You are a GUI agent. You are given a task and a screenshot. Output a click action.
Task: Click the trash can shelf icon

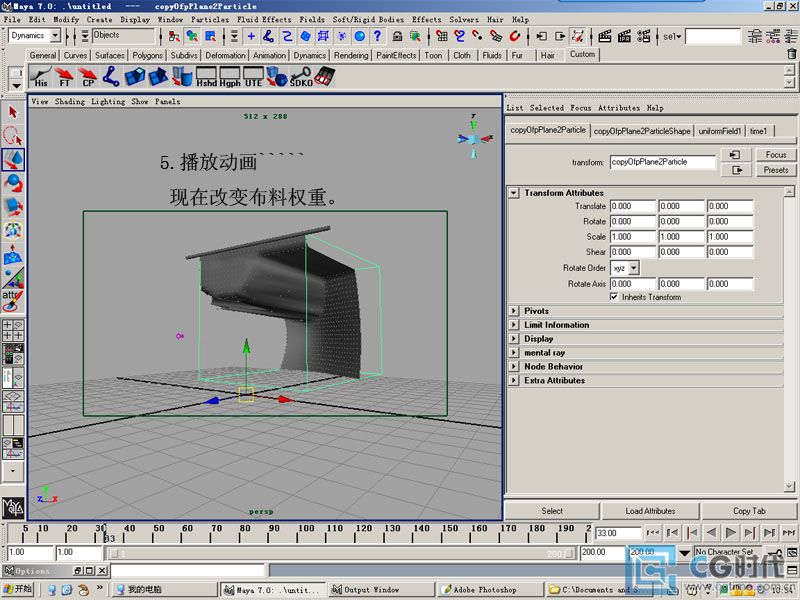791,53
